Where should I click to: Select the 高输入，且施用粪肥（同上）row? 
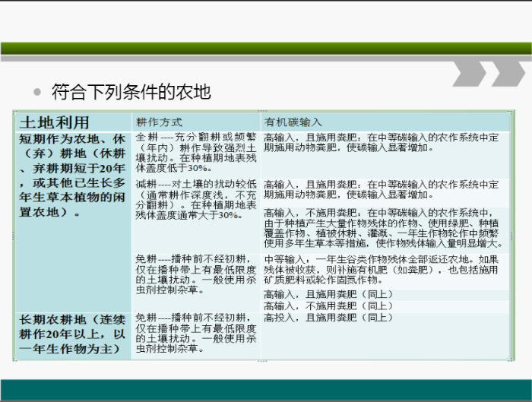click(x=327, y=294)
